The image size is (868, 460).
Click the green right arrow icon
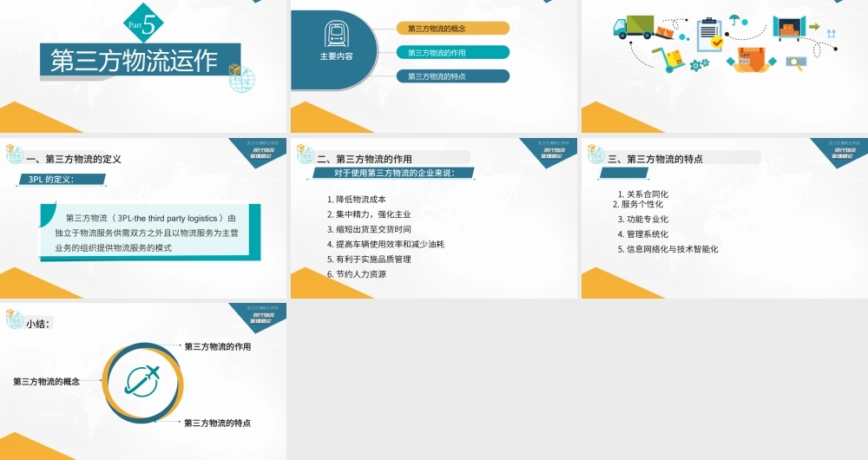click(x=814, y=27)
